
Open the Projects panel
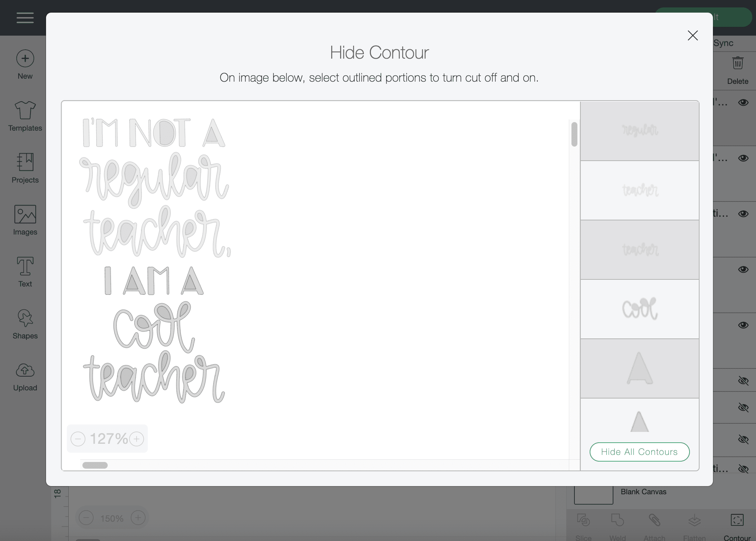click(x=25, y=162)
